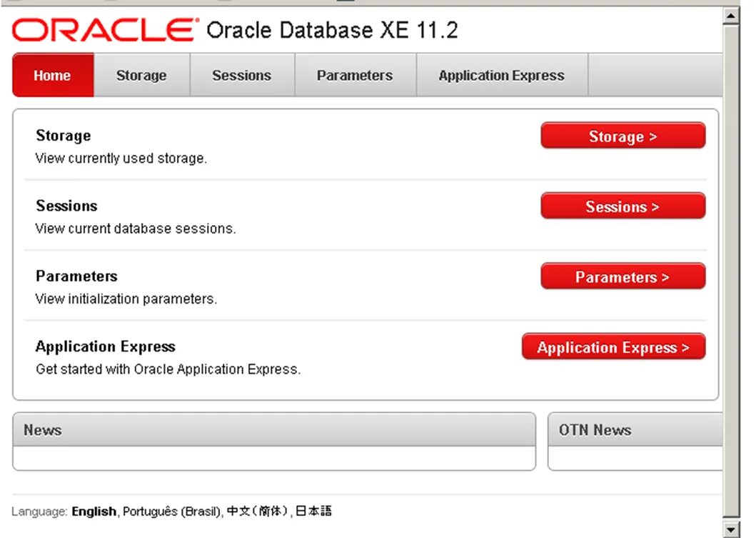Click 'View currently used storage.' text
Screen dimensions: 756x538
coord(121,159)
